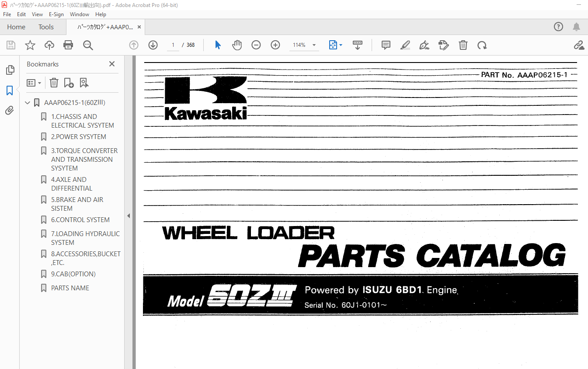The height and width of the screenshot is (369, 588).
Task: Print the document
Action: pos(68,45)
